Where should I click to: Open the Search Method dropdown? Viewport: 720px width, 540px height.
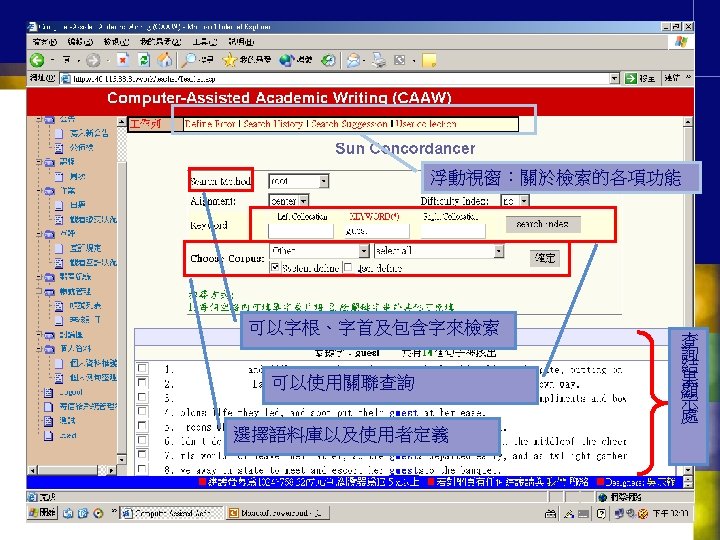(324, 181)
